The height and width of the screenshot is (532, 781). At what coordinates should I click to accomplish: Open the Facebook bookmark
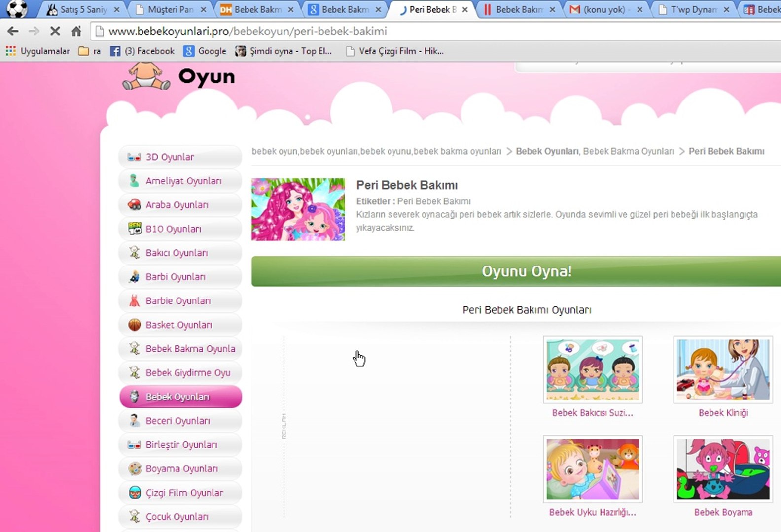click(x=142, y=51)
